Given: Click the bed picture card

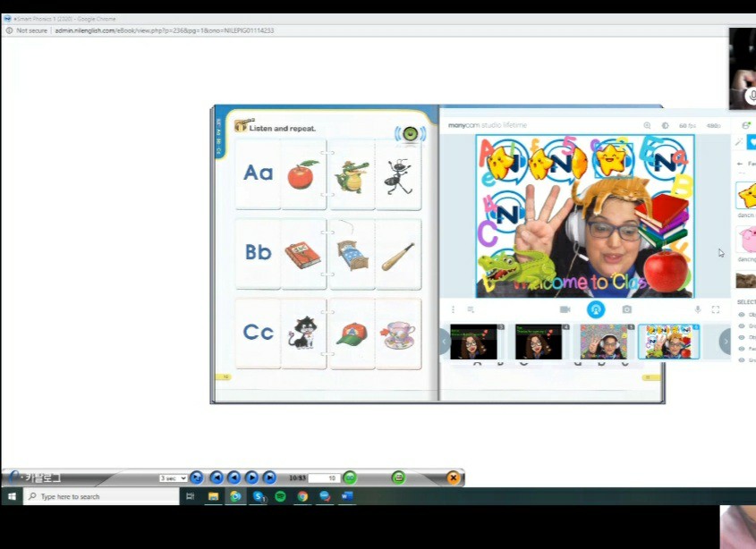Looking at the screenshot, I should pyautogui.click(x=352, y=254).
